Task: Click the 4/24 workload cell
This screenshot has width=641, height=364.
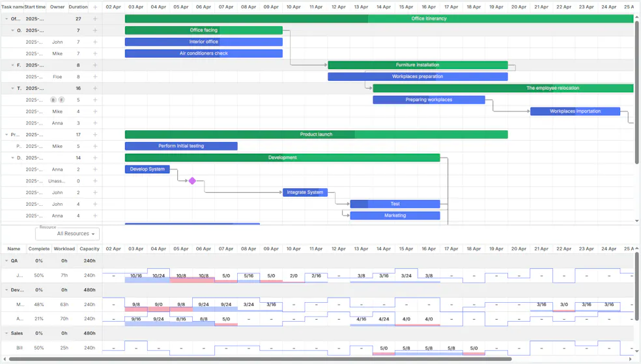Action: (384, 319)
